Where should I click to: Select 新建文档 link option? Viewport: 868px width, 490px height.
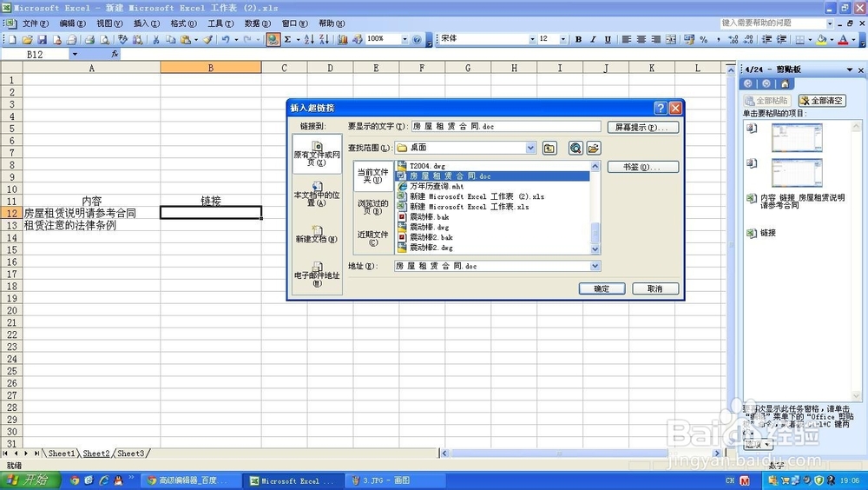point(317,234)
